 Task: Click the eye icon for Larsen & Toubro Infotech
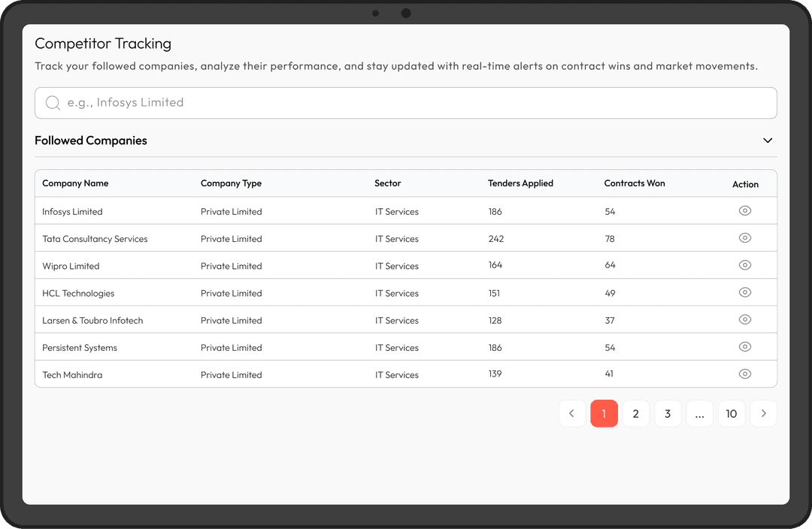(745, 319)
